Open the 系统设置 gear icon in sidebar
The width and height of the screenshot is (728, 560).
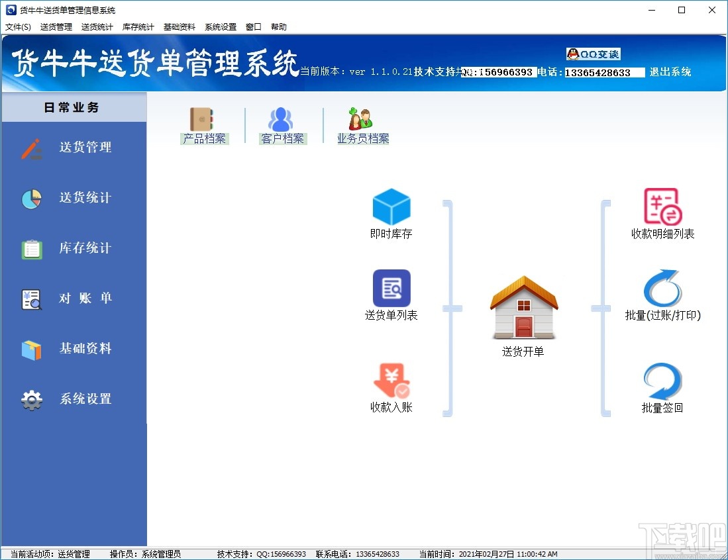[x=74, y=398]
